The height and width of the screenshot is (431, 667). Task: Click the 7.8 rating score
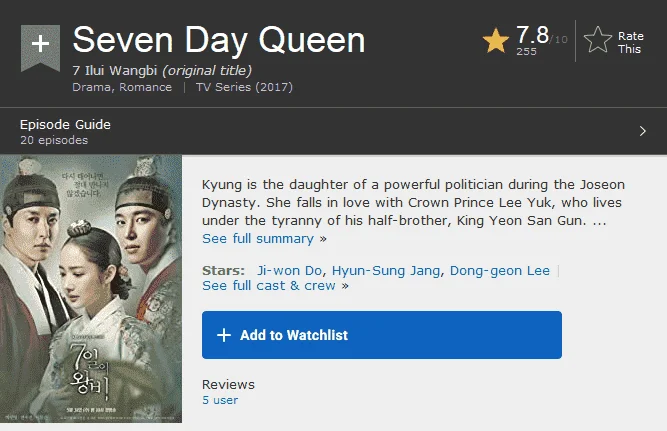pyautogui.click(x=532, y=35)
